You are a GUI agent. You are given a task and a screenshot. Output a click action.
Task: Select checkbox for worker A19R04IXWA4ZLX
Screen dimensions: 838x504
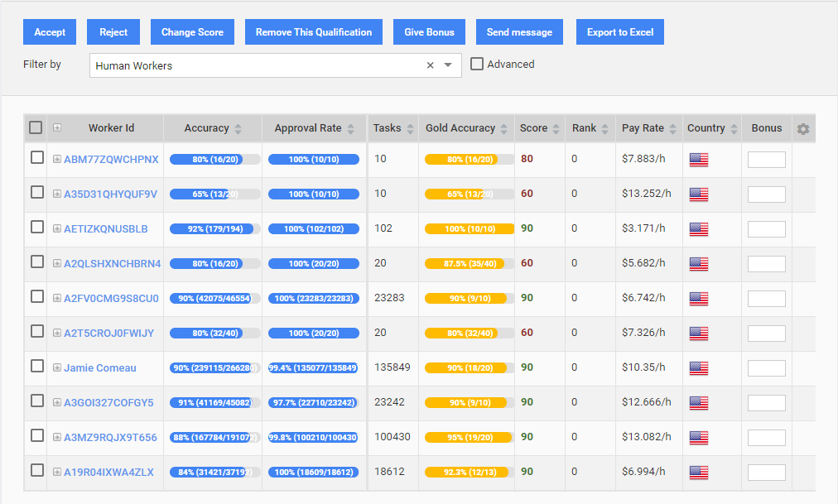click(x=37, y=470)
